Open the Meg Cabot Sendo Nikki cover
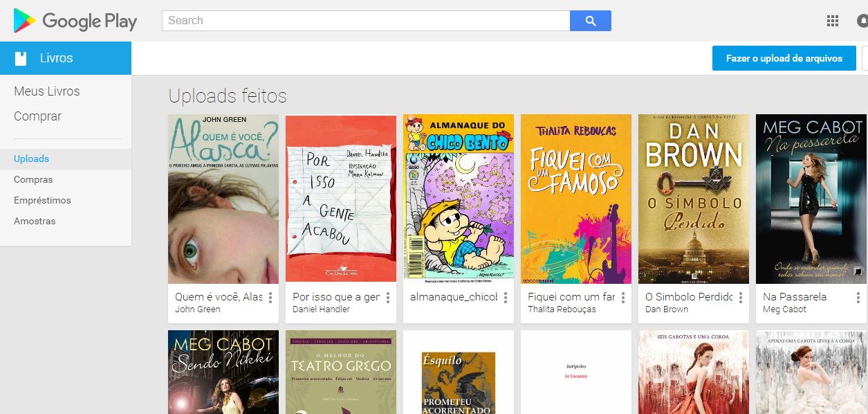868x414 pixels. click(223, 372)
